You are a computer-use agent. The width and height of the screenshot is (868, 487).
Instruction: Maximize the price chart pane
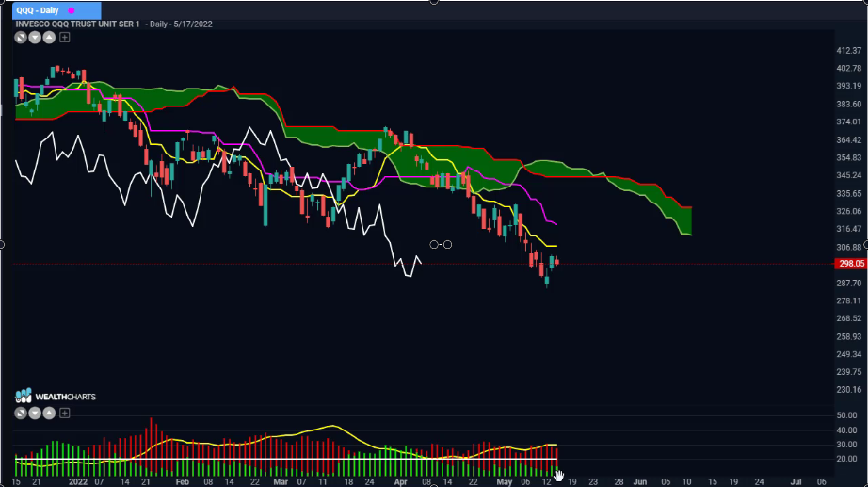click(21, 38)
